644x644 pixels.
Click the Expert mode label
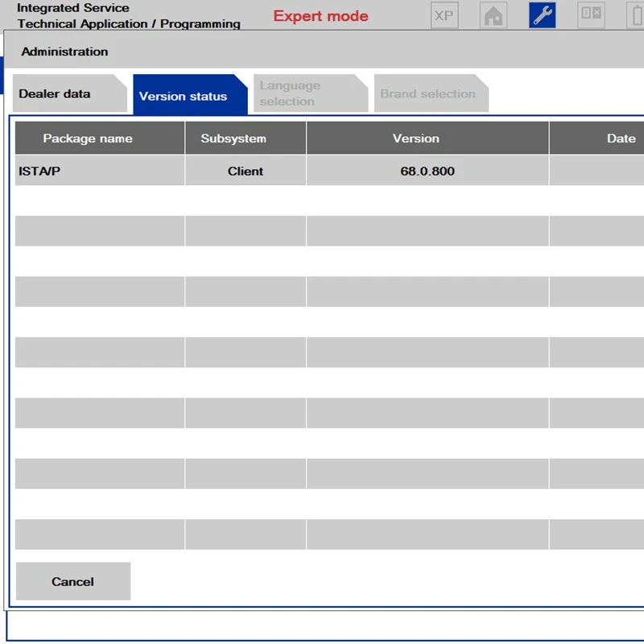click(x=320, y=16)
